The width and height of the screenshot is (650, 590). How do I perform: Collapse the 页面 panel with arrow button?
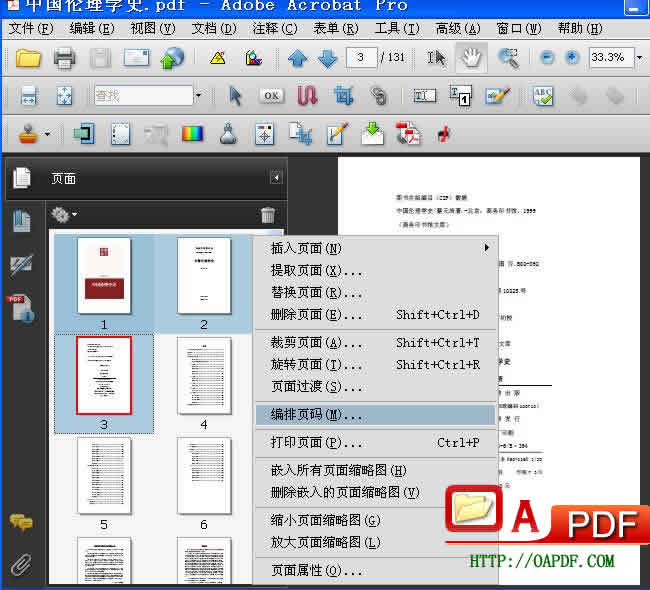coord(276,178)
